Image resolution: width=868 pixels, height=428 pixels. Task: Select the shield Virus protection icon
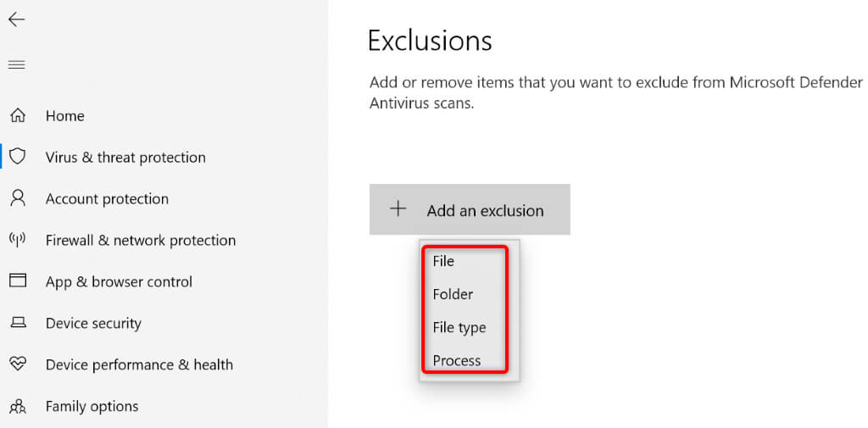click(x=17, y=157)
